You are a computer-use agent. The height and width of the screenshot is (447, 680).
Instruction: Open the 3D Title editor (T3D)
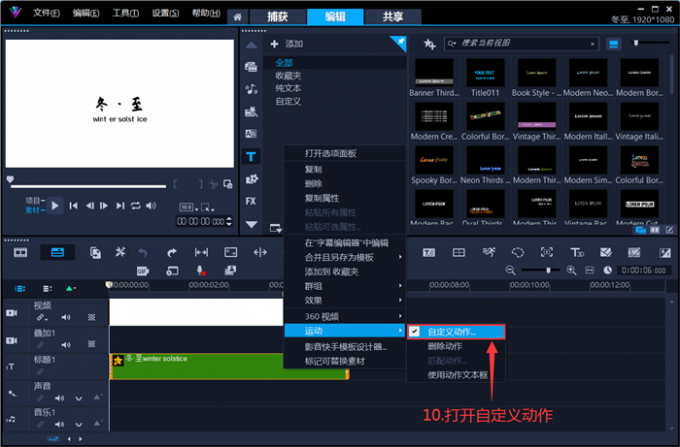point(577,252)
